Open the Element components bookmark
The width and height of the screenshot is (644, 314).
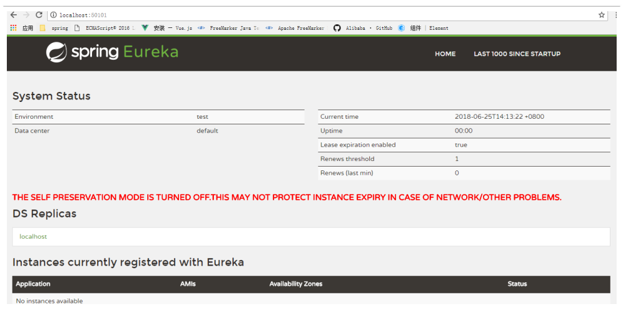point(423,28)
